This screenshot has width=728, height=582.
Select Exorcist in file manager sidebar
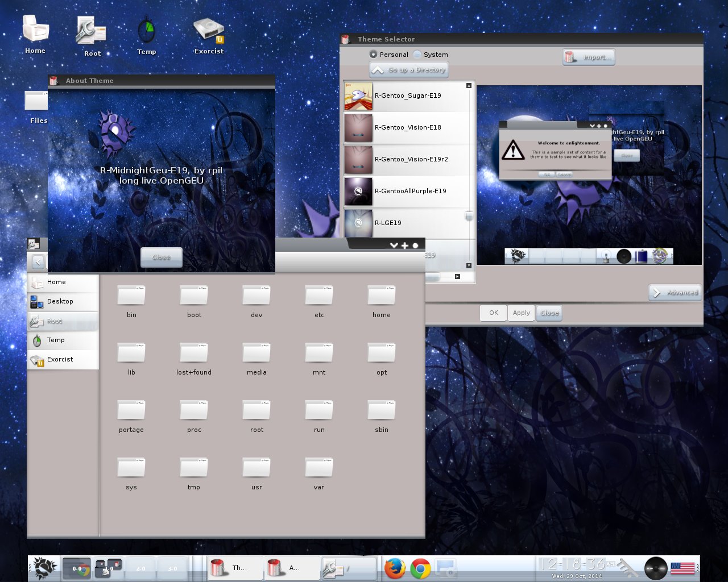pyautogui.click(x=63, y=360)
